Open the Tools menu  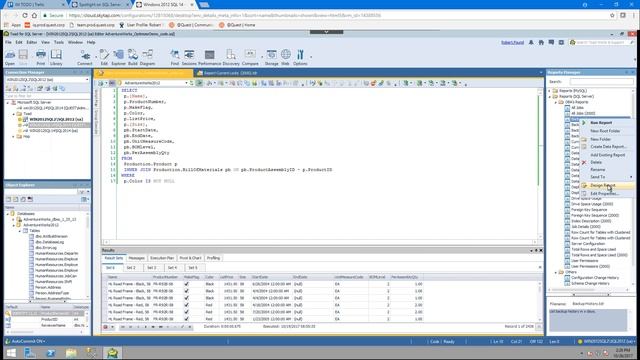[x=59, y=42]
